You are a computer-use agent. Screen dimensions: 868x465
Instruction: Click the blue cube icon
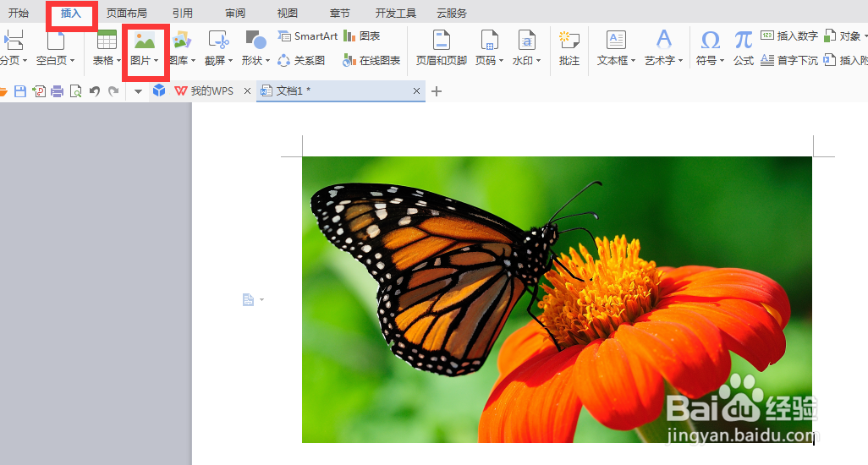159,90
